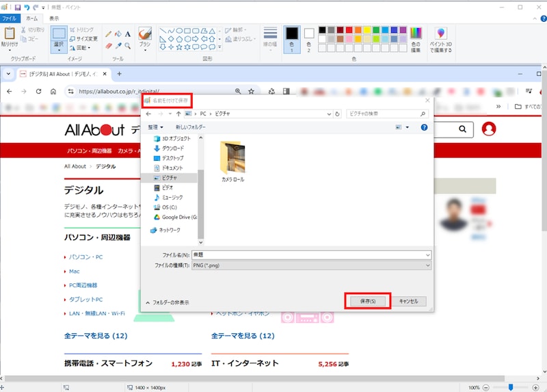The width and height of the screenshot is (547, 392).
Task: Select the Magnifier tool in Paint
Action: pyautogui.click(x=128, y=46)
